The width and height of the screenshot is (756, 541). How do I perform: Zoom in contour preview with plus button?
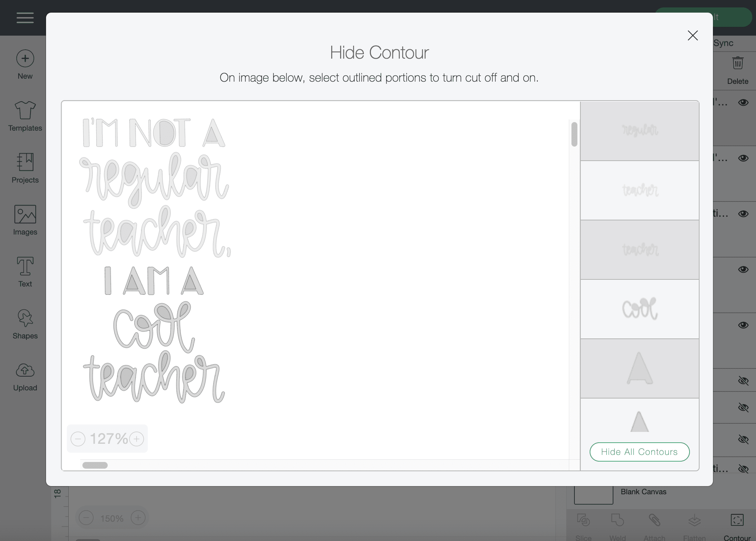point(137,439)
